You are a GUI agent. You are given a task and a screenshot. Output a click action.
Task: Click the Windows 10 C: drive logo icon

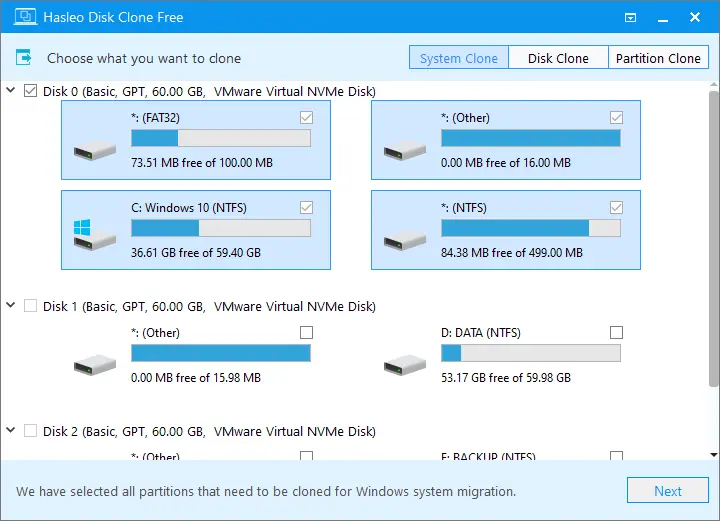83,234
